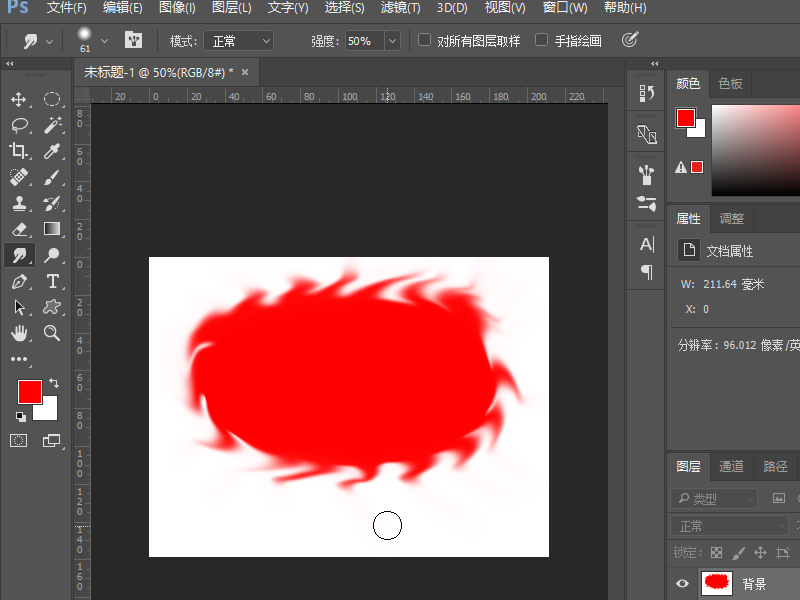The height and width of the screenshot is (600, 800).
Task: Select the Custom Shape tool
Action: tap(52, 307)
